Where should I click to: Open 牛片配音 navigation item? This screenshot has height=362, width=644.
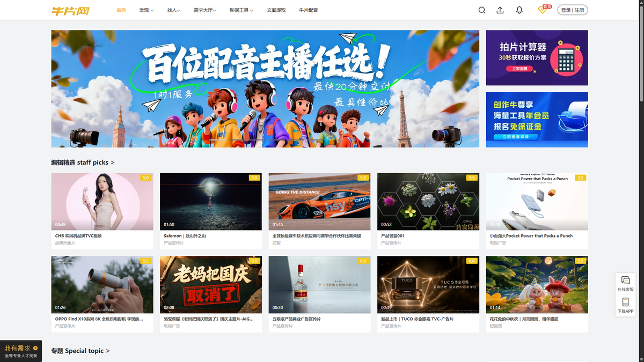point(309,10)
